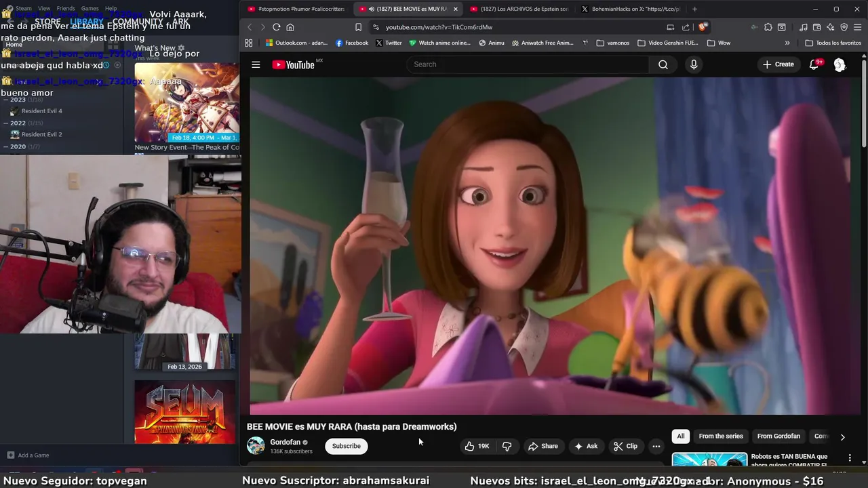Open the Watch anime online bookmark

pyautogui.click(x=439, y=43)
